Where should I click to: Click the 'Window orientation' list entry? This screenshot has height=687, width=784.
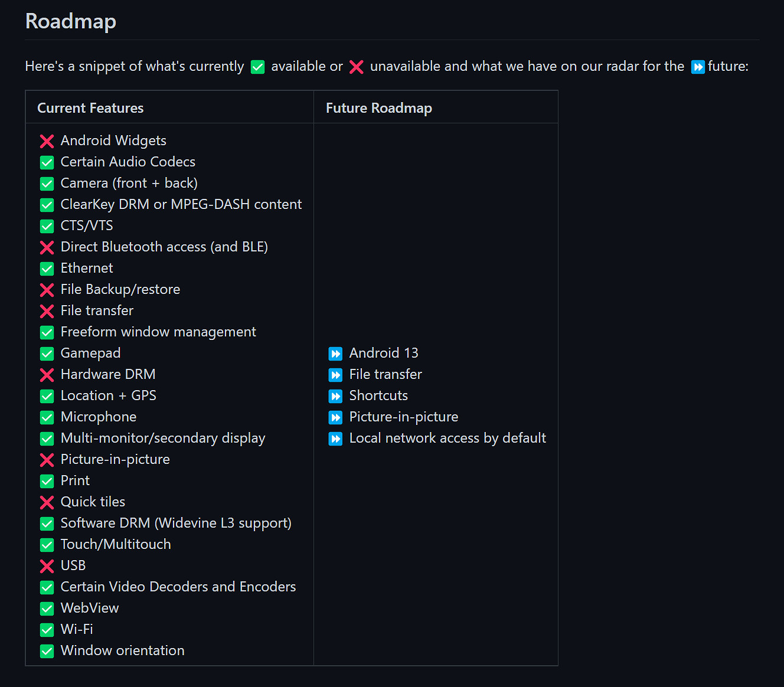[123, 650]
